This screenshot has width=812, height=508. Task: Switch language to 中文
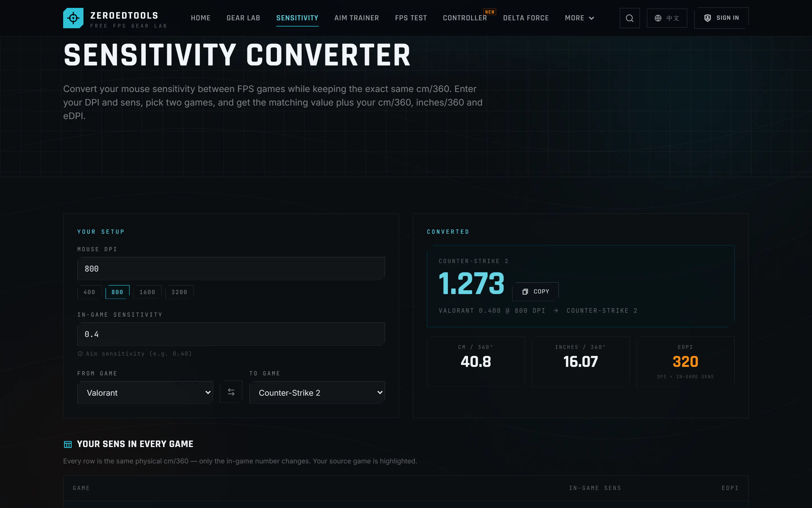coord(667,18)
